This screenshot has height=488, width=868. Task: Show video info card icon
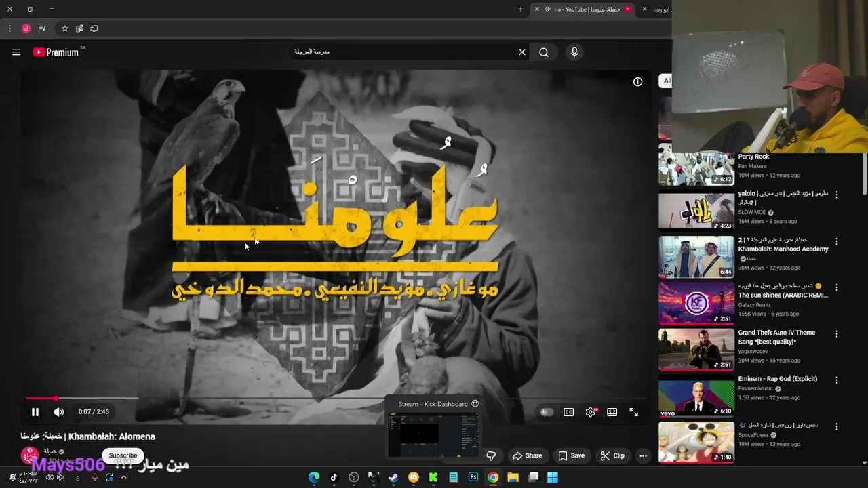click(x=637, y=82)
